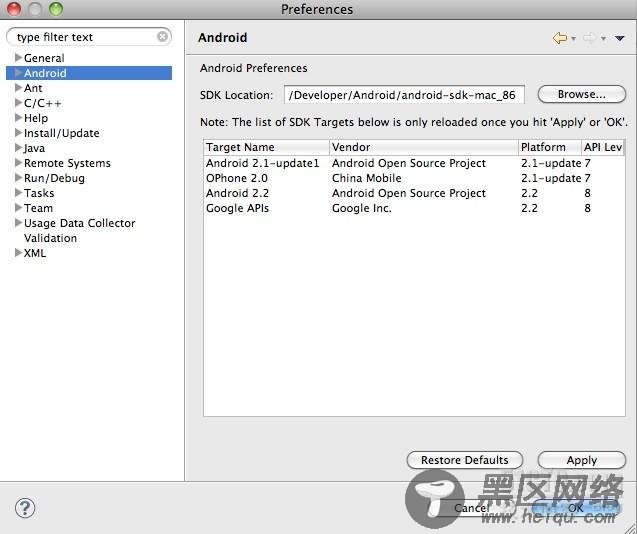Sort by the Vendor column header

[x=424, y=147]
